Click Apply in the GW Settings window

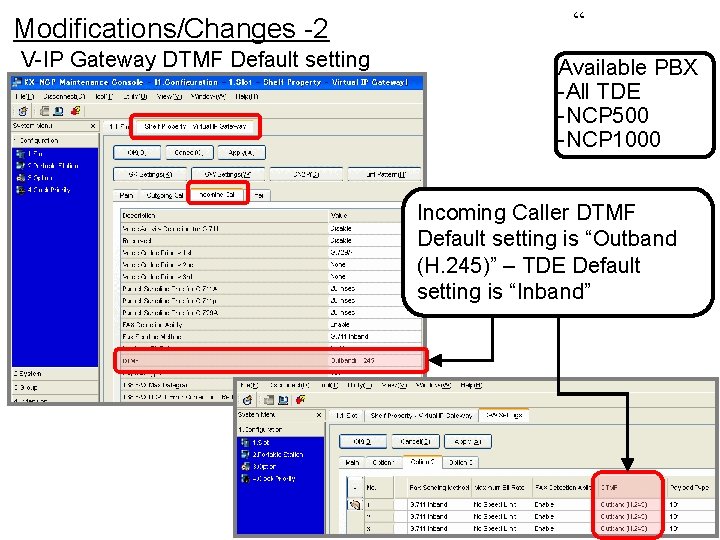pyautogui.click(x=468, y=442)
